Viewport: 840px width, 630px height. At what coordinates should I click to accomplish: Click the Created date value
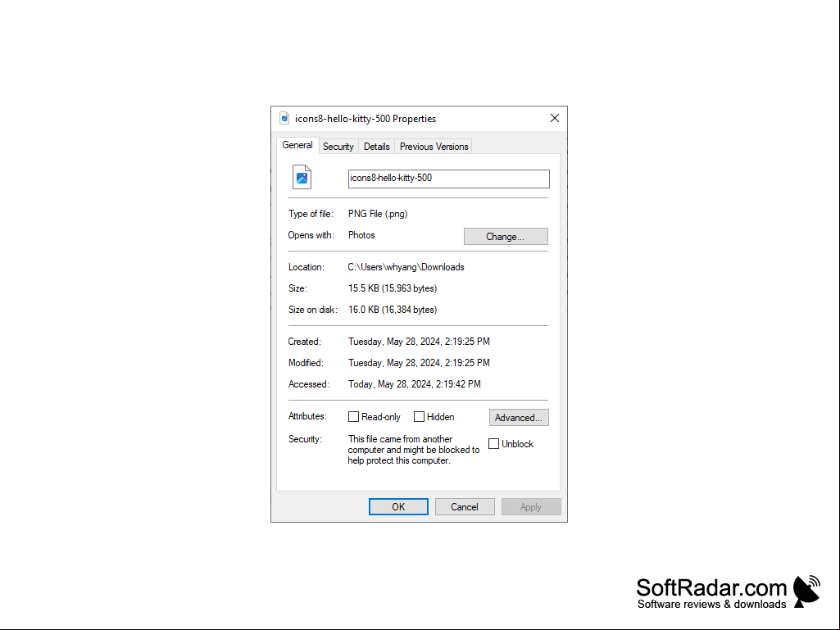click(x=419, y=342)
